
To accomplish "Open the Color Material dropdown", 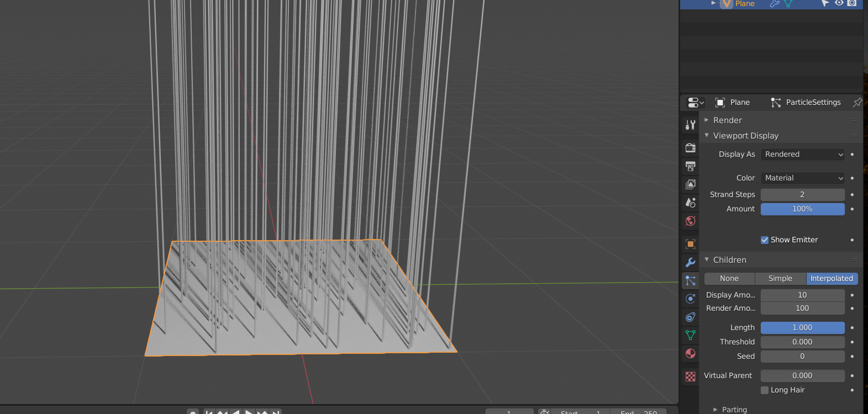I will pyautogui.click(x=803, y=178).
